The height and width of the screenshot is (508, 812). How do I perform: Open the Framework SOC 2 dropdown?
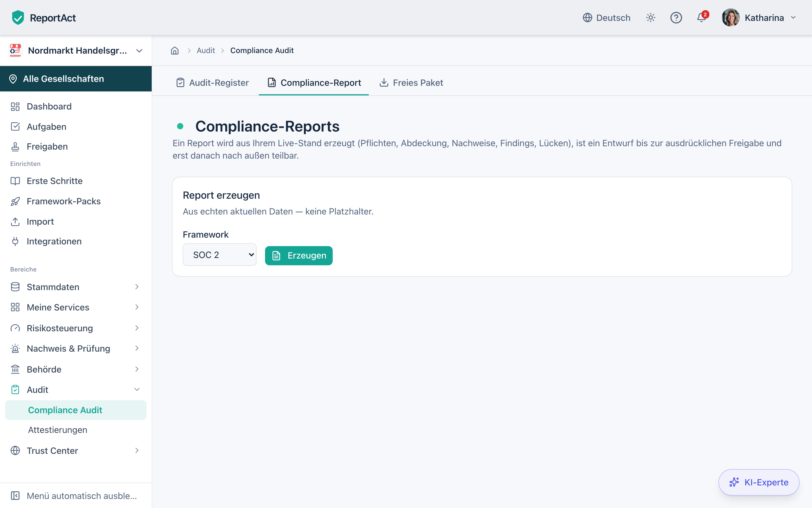[219, 255]
